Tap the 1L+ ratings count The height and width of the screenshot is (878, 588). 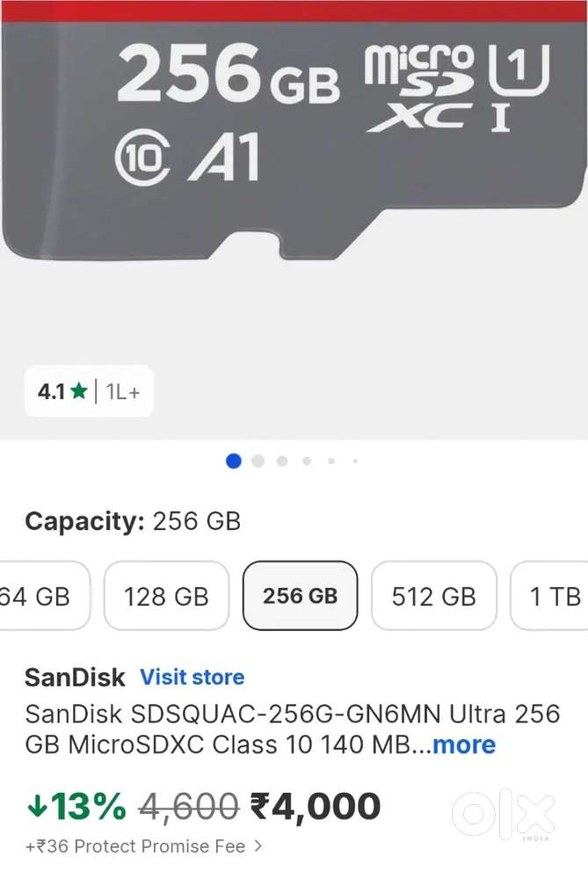click(x=123, y=392)
